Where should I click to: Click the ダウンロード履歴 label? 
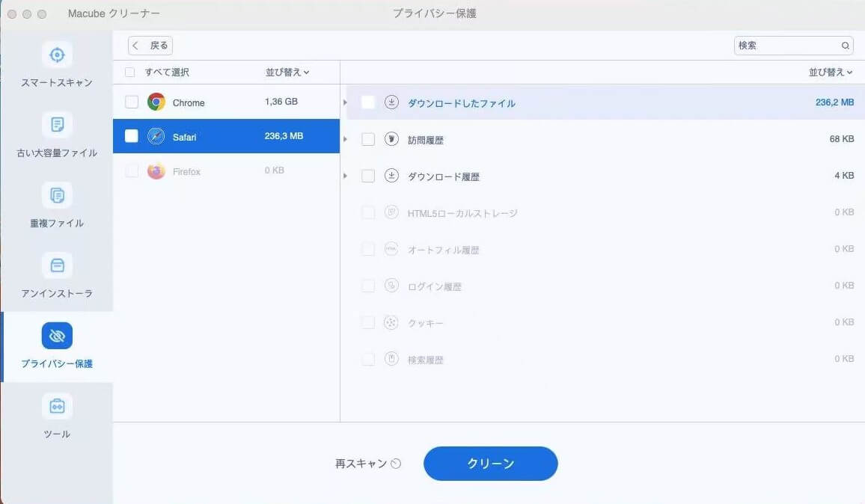(x=444, y=177)
